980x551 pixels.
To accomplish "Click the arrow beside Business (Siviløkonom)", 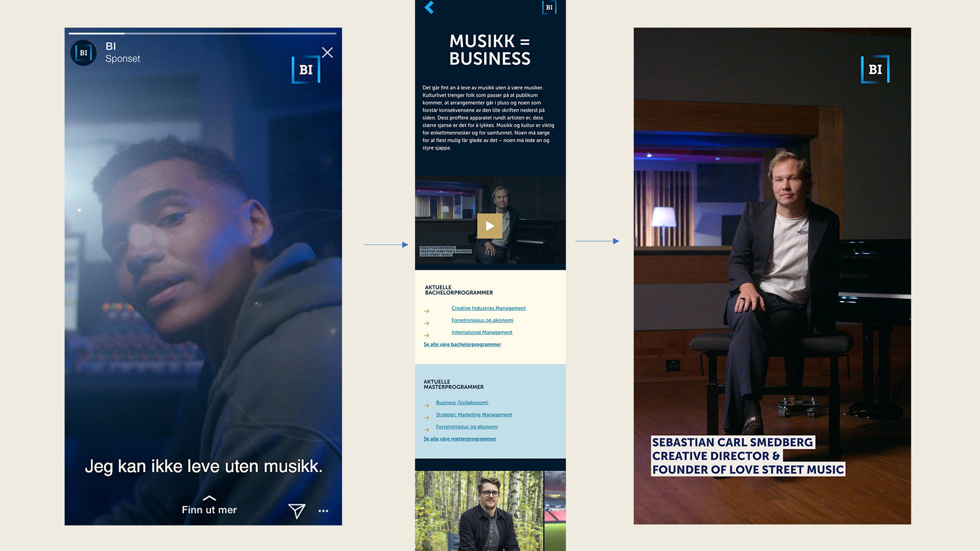I will click(426, 405).
